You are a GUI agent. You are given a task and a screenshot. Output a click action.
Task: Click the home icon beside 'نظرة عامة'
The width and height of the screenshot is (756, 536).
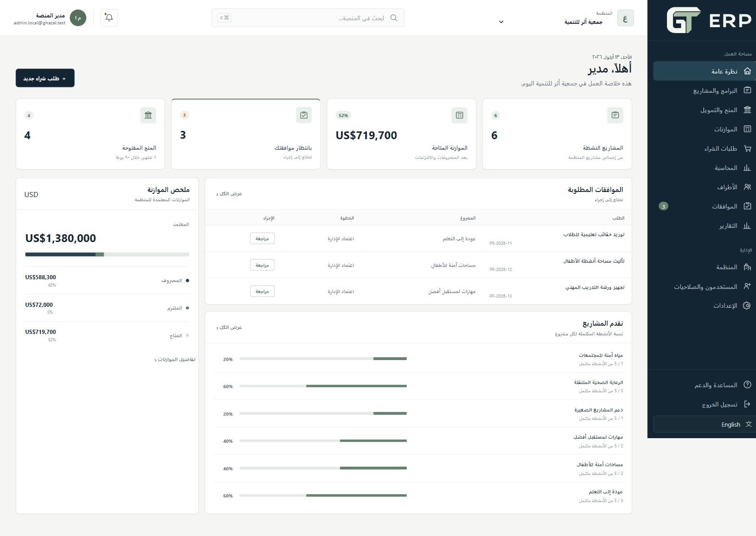coord(747,71)
